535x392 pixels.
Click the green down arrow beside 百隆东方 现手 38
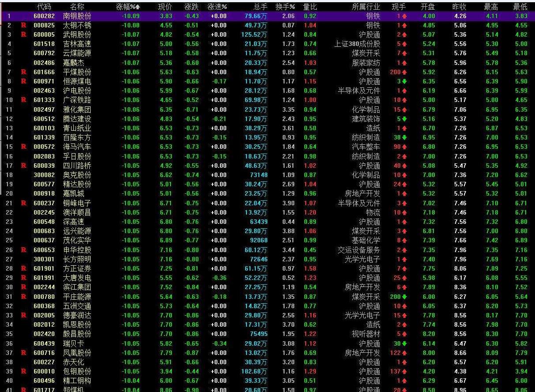(x=404, y=137)
